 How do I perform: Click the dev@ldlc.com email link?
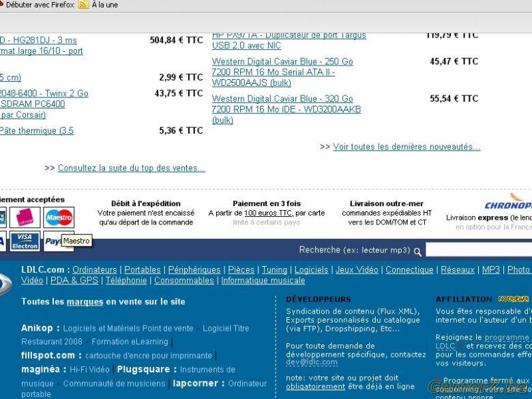pos(312,362)
